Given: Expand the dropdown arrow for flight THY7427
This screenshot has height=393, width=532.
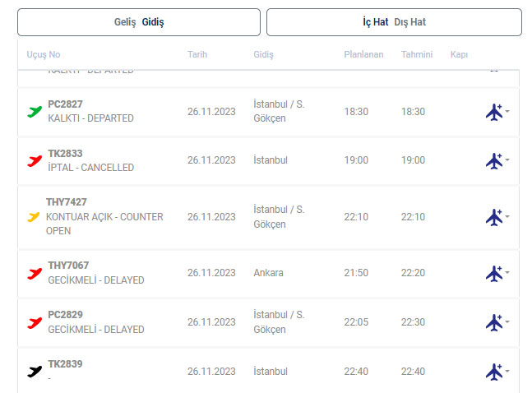Looking at the screenshot, I should pos(507,217).
